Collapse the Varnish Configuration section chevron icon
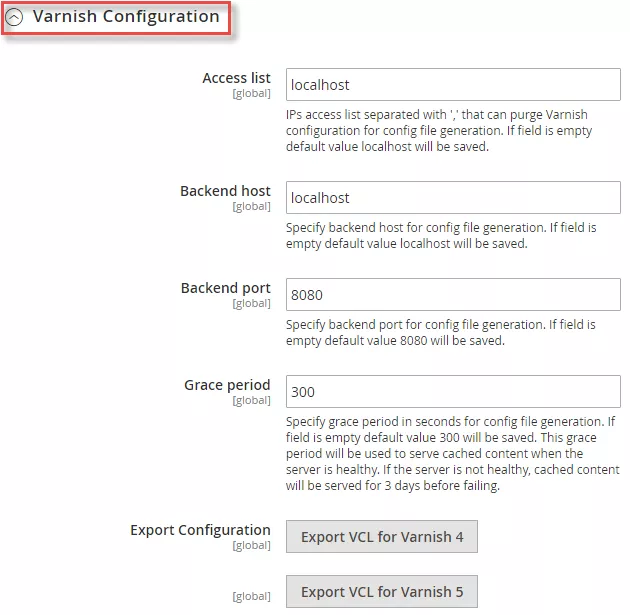Image resolution: width=630 pixels, height=615 pixels. coord(15,17)
